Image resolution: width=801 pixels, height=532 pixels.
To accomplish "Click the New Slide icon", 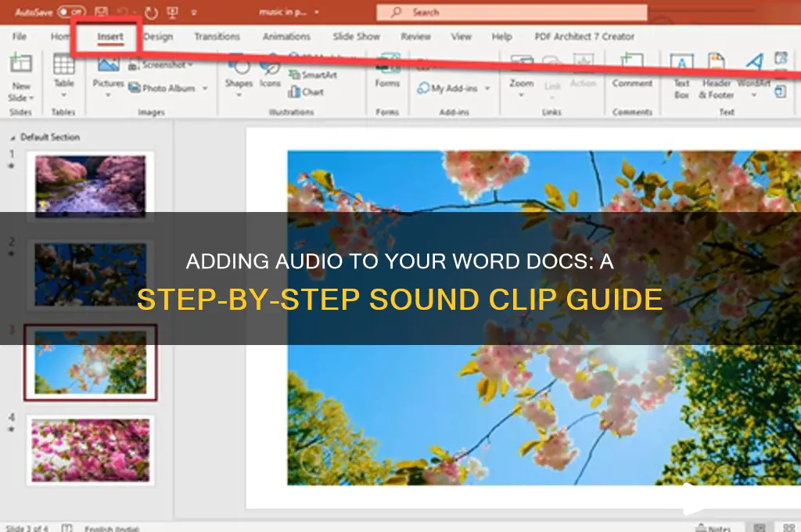I will pyautogui.click(x=21, y=63).
